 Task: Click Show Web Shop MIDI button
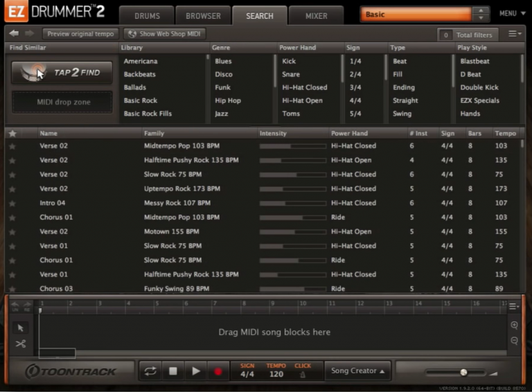pos(164,34)
